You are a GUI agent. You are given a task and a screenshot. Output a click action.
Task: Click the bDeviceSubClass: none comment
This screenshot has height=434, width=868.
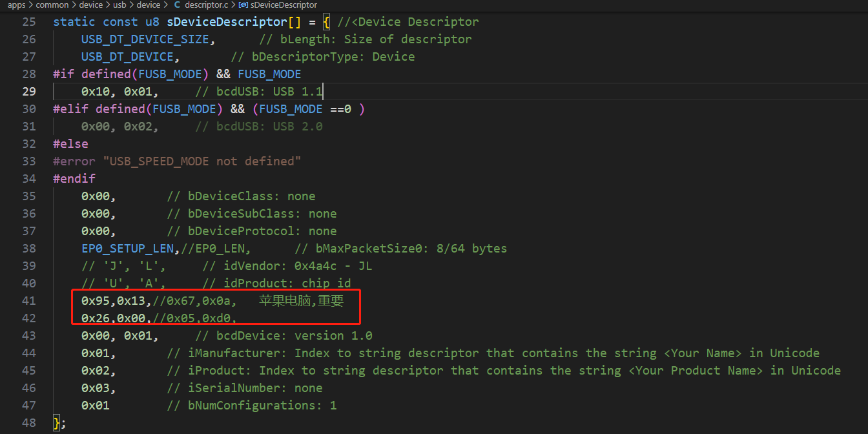252,214
